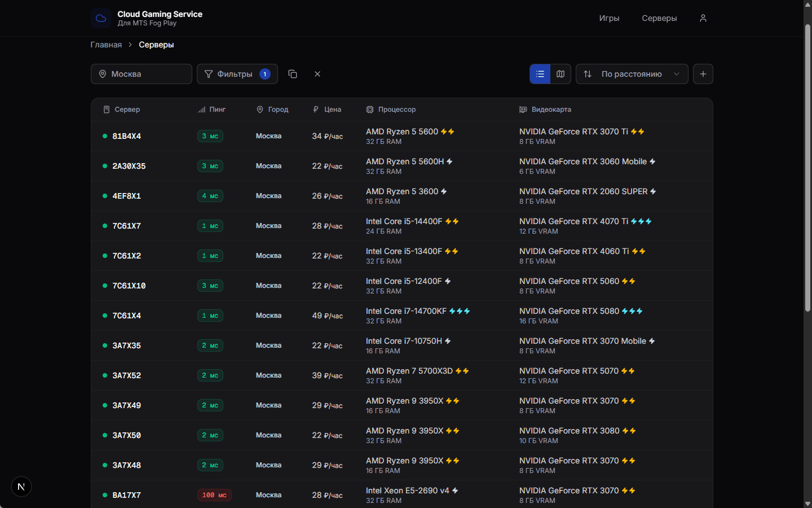Open the user profile icon
Viewport: 812px width, 508px height.
coord(703,18)
